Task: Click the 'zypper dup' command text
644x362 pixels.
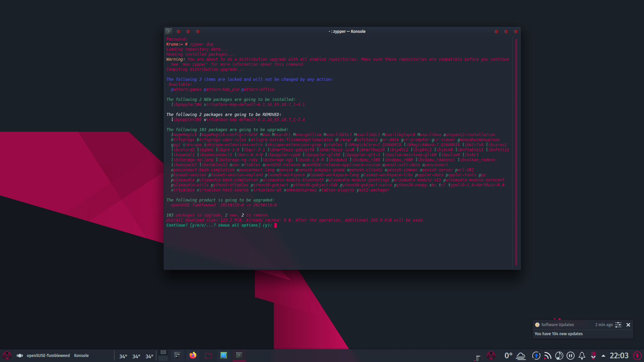Action: tap(202, 44)
